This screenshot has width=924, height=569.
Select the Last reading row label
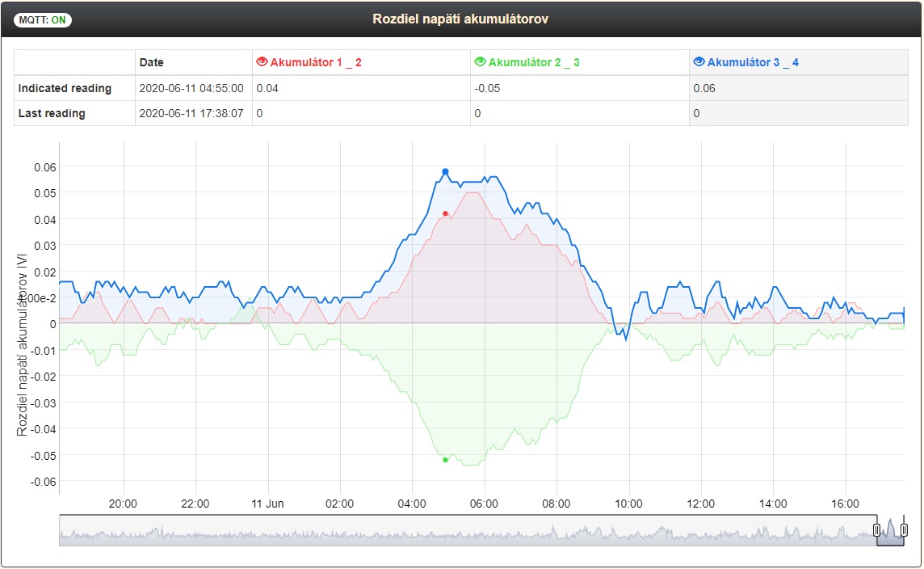52,113
